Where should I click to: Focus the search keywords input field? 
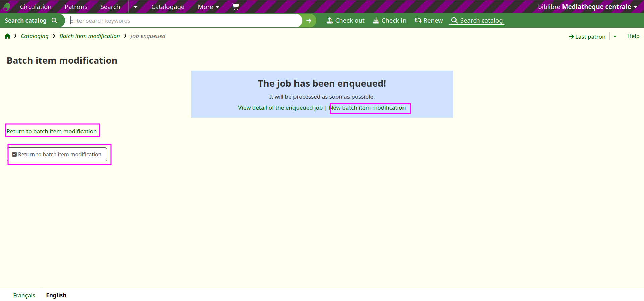coord(184,21)
